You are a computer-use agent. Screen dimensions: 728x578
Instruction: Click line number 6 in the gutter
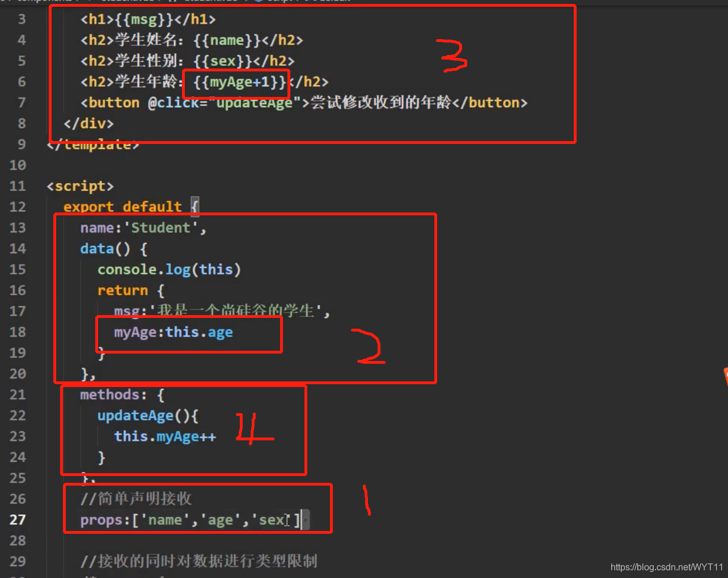(x=22, y=82)
